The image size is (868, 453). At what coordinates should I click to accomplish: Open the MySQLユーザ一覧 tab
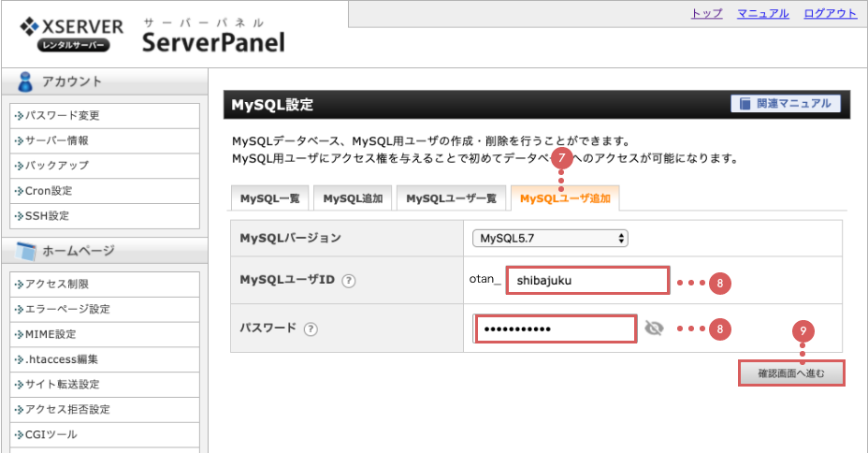451,198
